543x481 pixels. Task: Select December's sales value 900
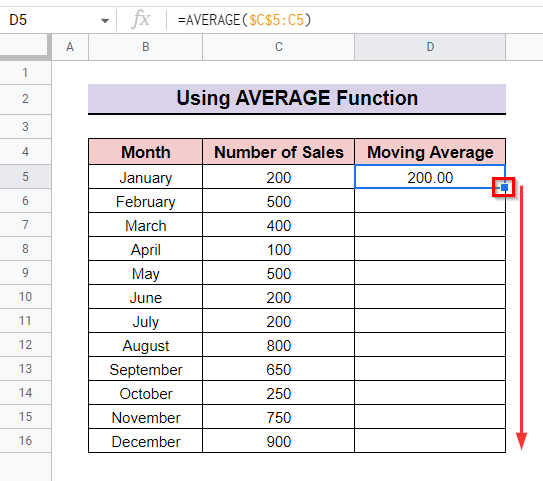click(x=279, y=441)
